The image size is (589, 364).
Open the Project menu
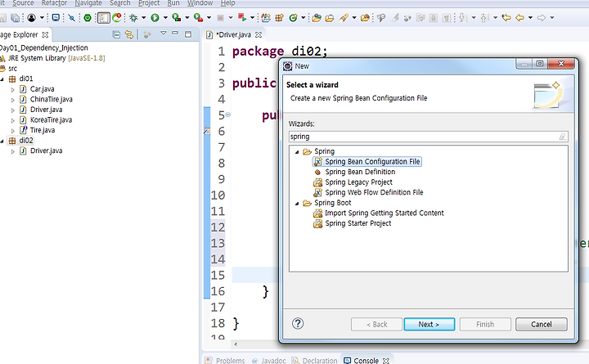point(149,3)
